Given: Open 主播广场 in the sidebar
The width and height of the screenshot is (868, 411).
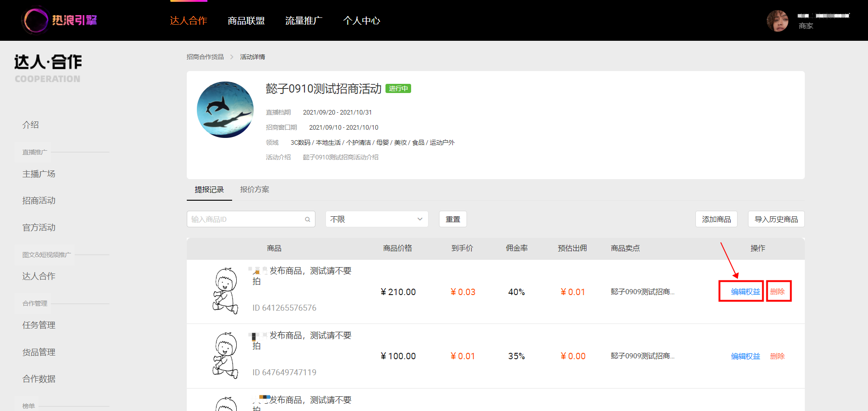Looking at the screenshot, I should pos(39,174).
